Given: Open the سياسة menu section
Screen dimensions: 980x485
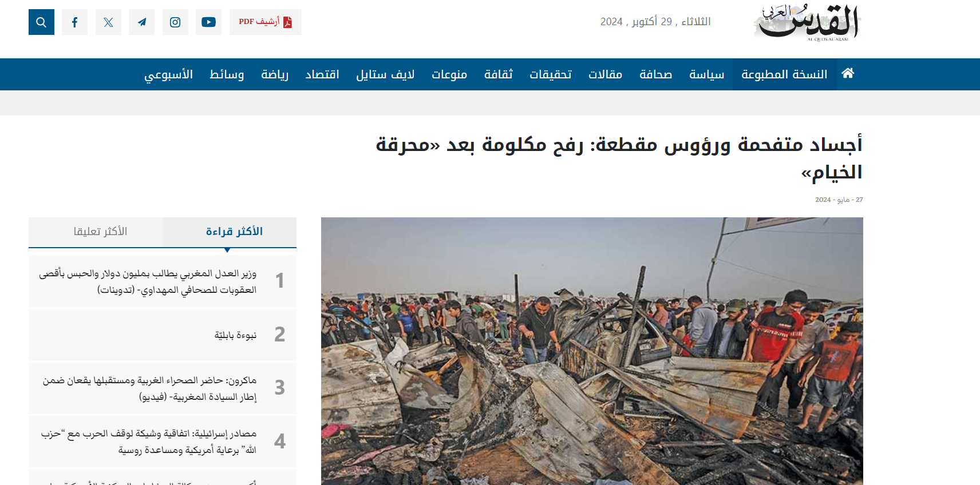Looking at the screenshot, I should 706,74.
